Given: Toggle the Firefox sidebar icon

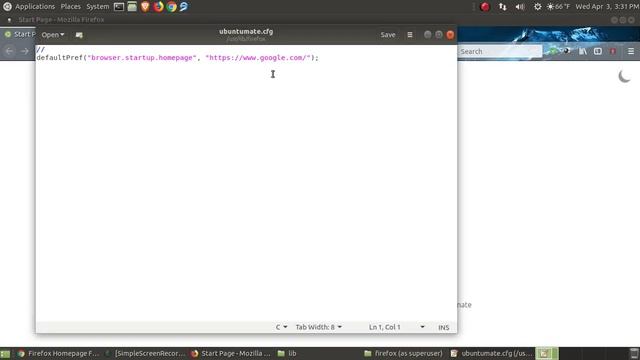Looking at the screenshot, I should (x=598, y=51).
